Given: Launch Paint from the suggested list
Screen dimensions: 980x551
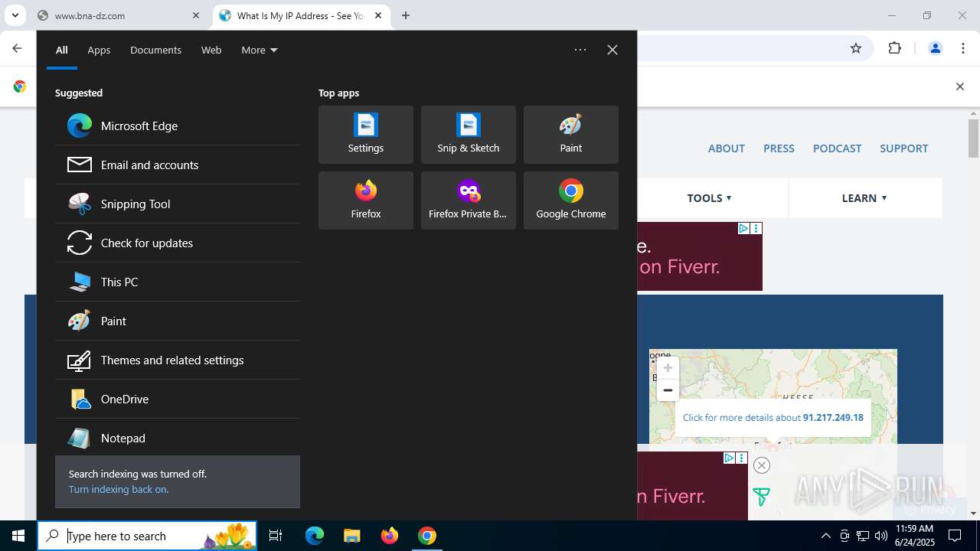Looking at the screenshot, I should coord(178,321).
